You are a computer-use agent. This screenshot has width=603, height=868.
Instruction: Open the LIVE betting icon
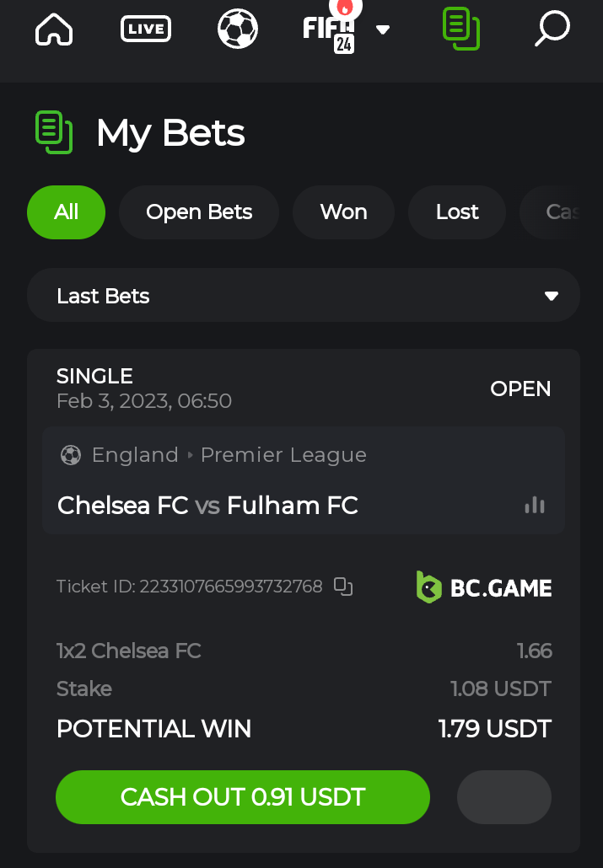(146, 30)
